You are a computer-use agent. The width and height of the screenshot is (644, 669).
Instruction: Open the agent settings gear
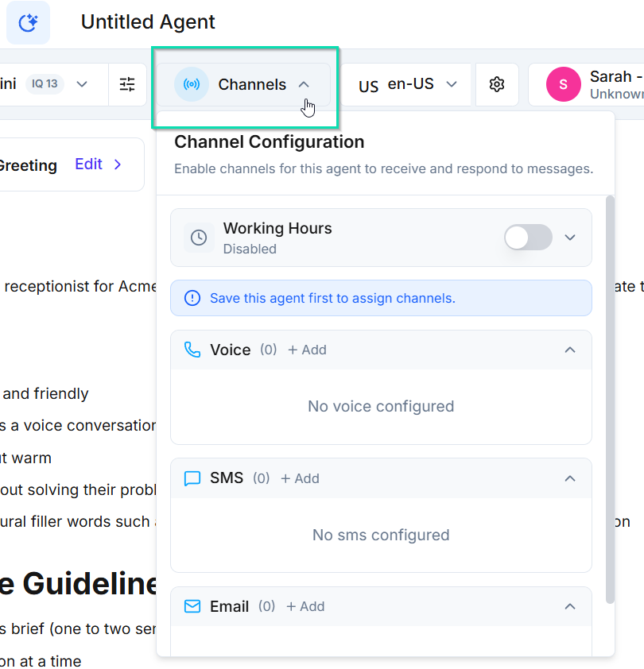pyautogui.click(x=497, y=84)
